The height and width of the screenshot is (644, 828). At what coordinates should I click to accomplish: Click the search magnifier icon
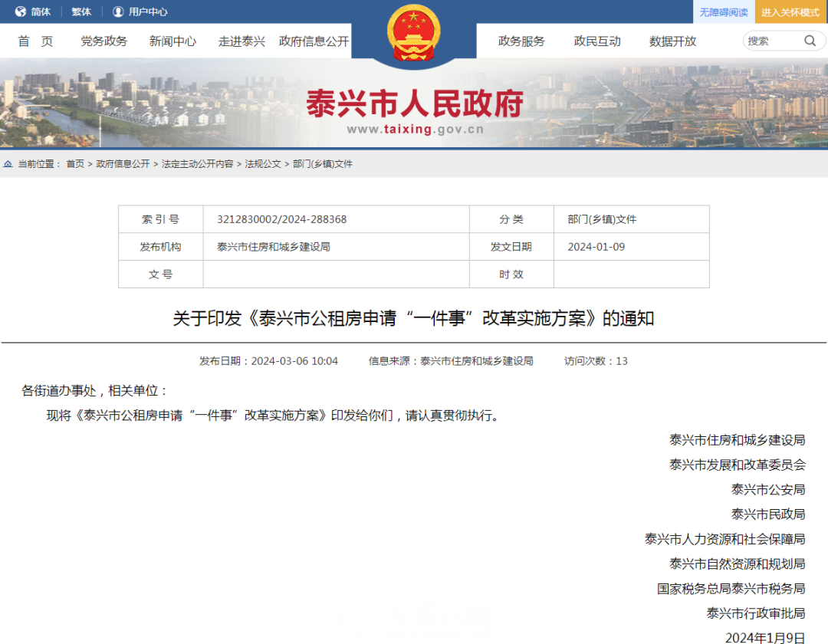(x=810, y=41)
